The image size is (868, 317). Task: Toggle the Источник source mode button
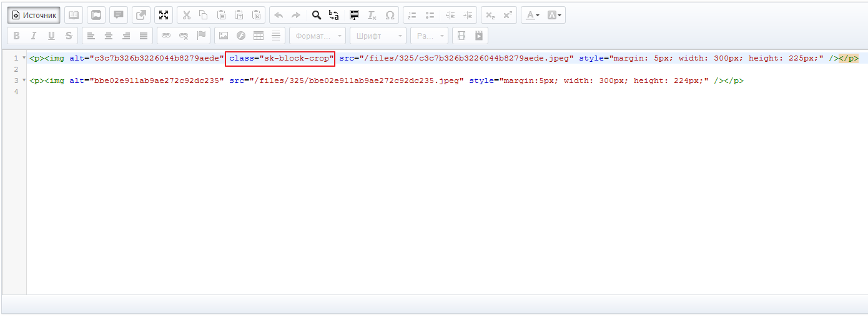point(34,15)
